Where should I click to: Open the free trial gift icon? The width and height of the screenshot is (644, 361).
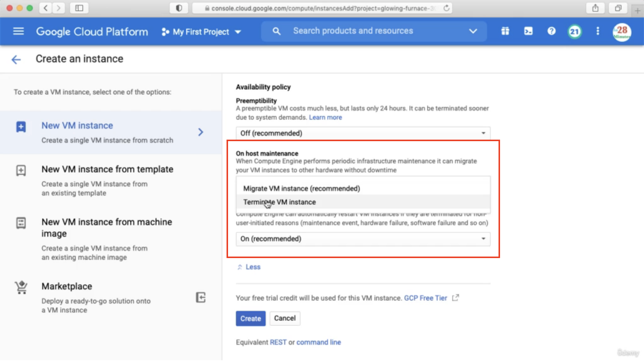505,31
